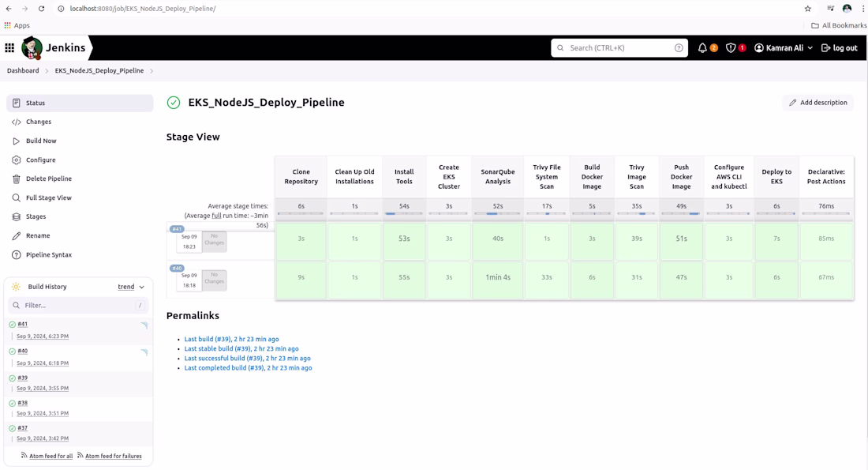Click the Dashboard breadcrumb link
This screenshot has height=470, width=868.
(x=23, y=71)
